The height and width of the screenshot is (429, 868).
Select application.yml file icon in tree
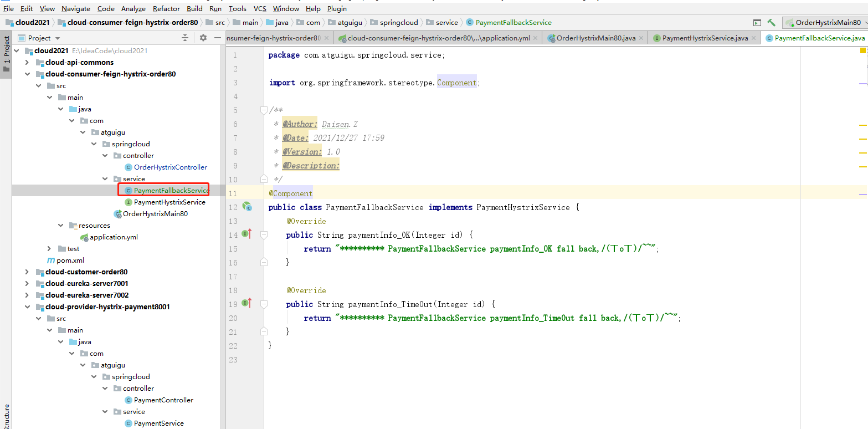[84, 237]
